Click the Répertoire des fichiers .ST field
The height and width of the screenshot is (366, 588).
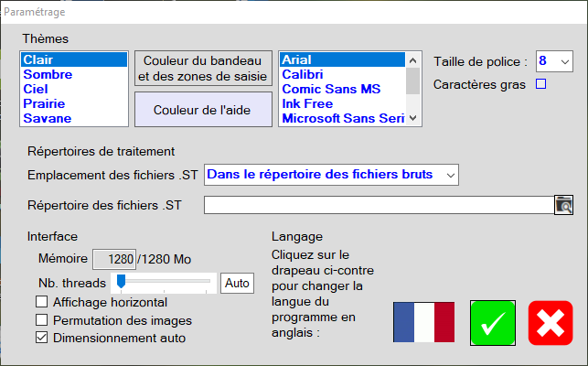pos(378,205)
